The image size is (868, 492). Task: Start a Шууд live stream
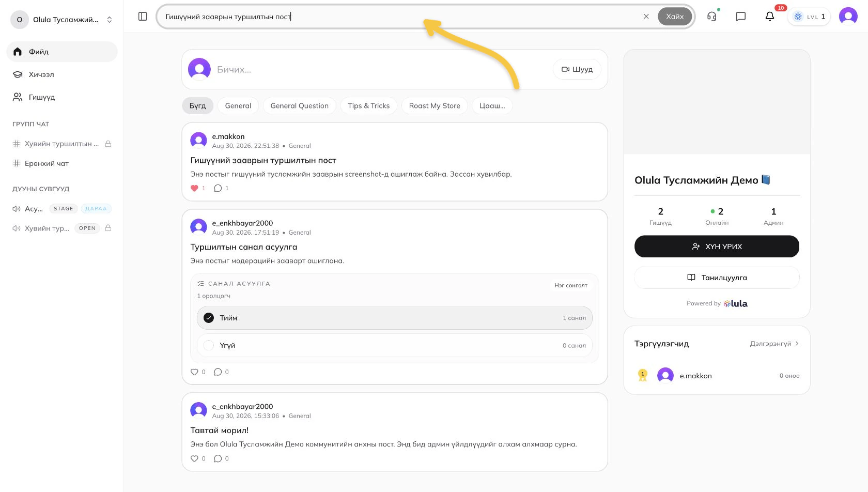(x=577, y=69)
